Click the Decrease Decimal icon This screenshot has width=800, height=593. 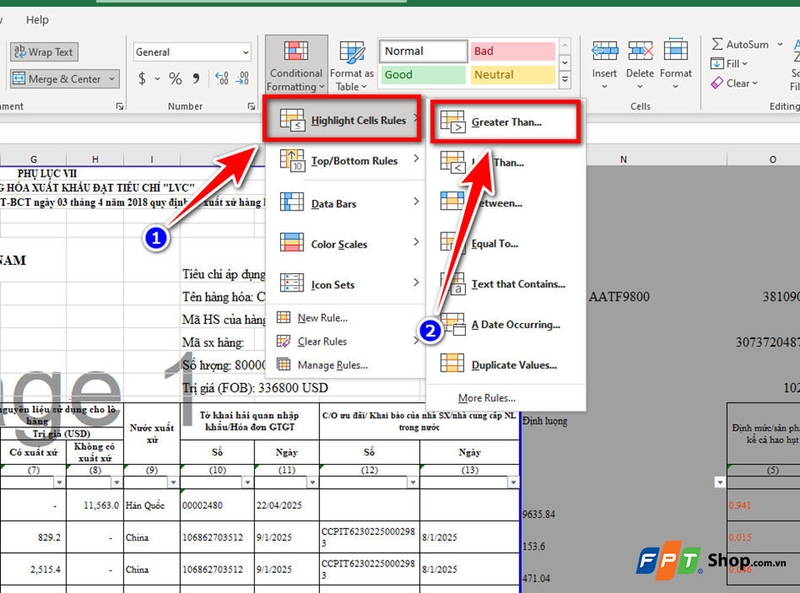242,79
